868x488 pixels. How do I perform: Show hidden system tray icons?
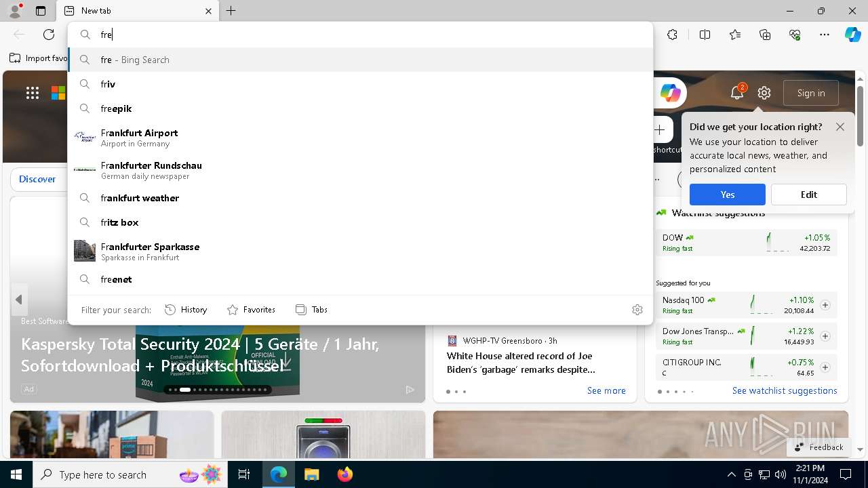coord(731,474)
